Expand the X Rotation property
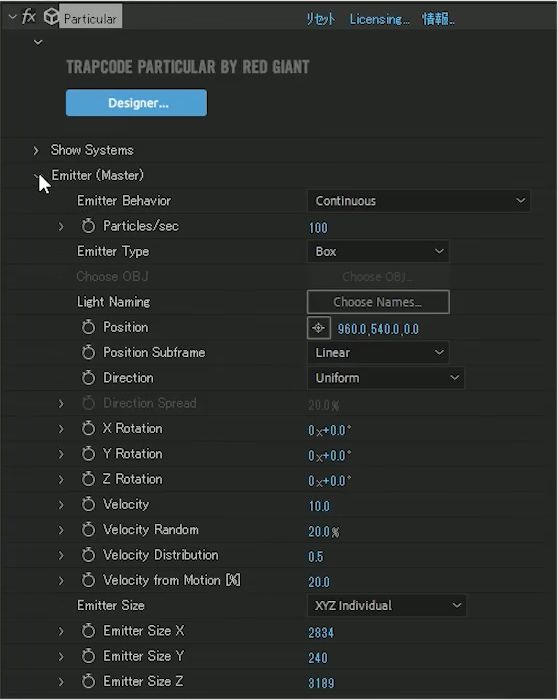 pos(61,429)
